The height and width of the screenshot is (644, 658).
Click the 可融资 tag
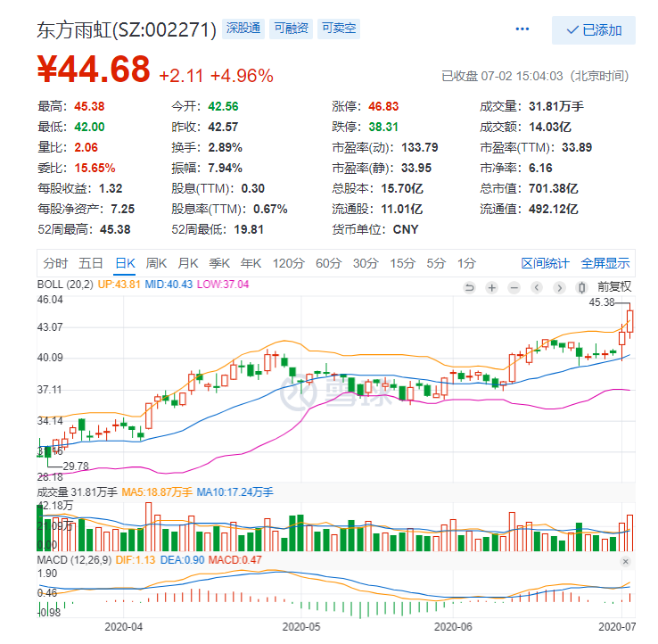pos(292,29)
